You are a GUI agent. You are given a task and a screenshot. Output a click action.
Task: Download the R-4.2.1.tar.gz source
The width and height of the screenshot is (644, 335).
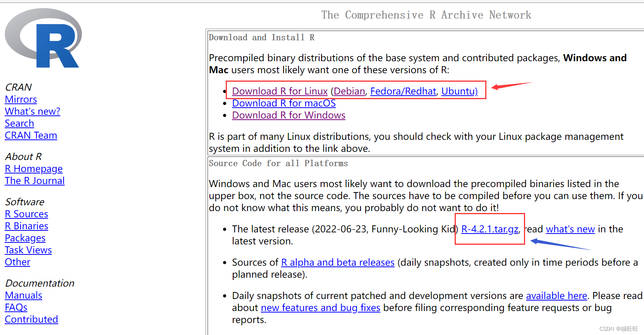tap(490, 229)
